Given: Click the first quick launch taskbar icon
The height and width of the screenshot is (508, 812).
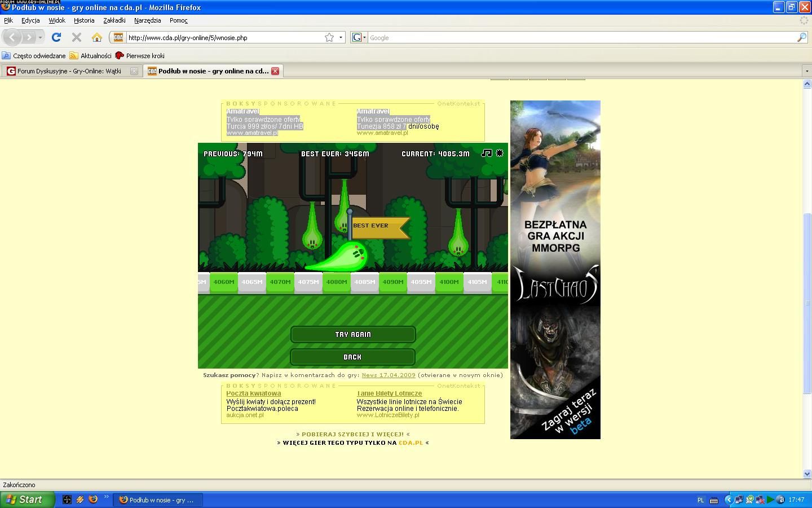Looking at the screenshot, I should (67, 500).
